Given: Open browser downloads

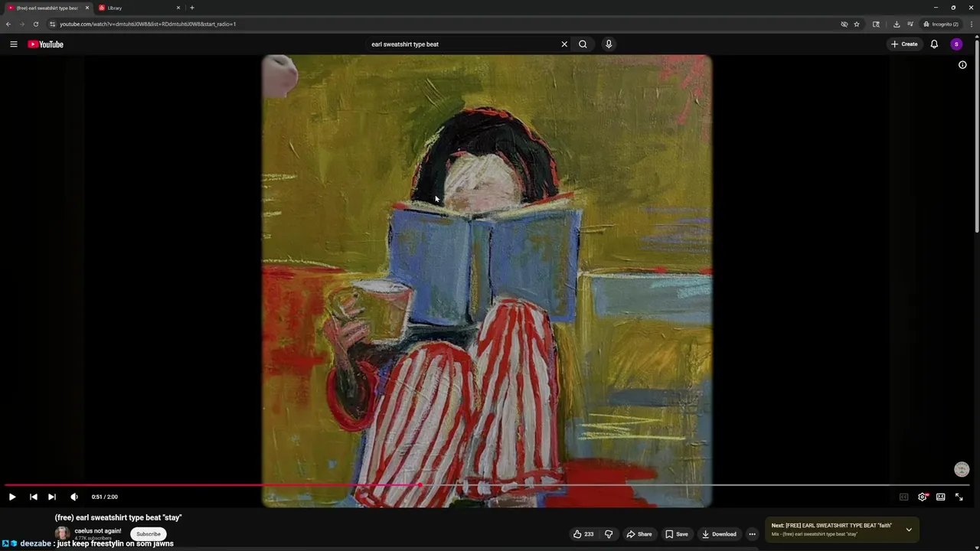Looking at the screenshot, I should pyautogui.click(x=897, y=24).
